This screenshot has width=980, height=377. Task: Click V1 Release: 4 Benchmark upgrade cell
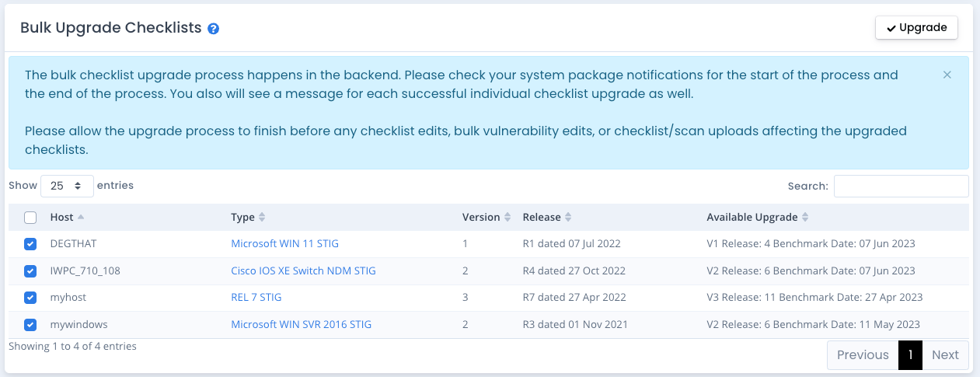[811, 243]
